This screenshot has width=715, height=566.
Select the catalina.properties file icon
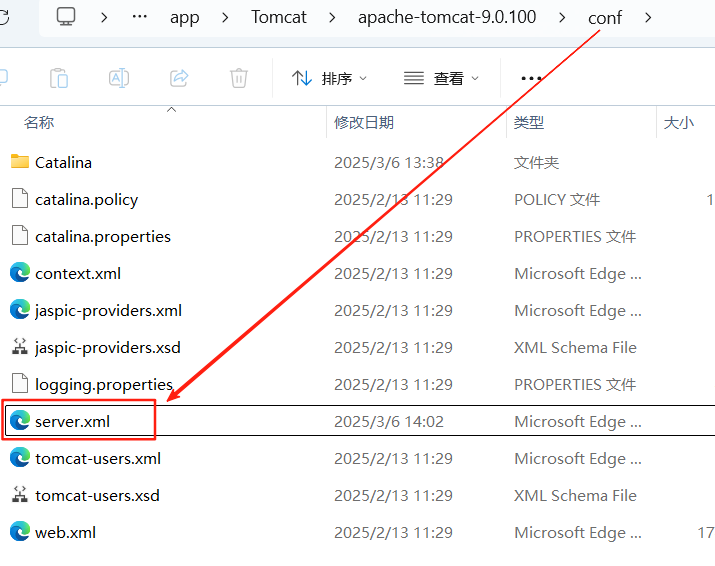20,235
